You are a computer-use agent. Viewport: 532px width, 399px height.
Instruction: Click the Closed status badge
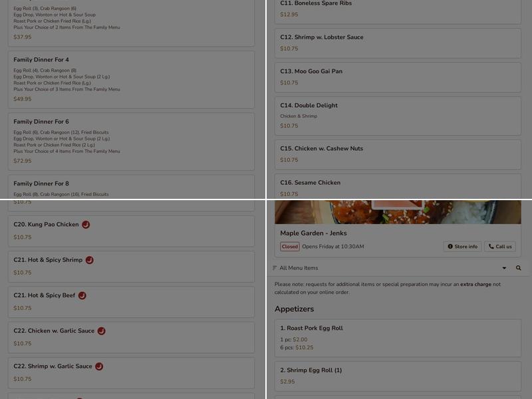click(289, 247)
